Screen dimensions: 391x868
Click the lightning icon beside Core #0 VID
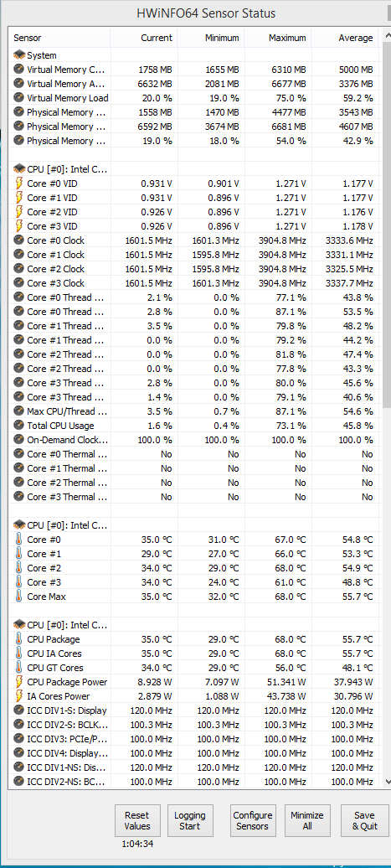pos(18,183)
